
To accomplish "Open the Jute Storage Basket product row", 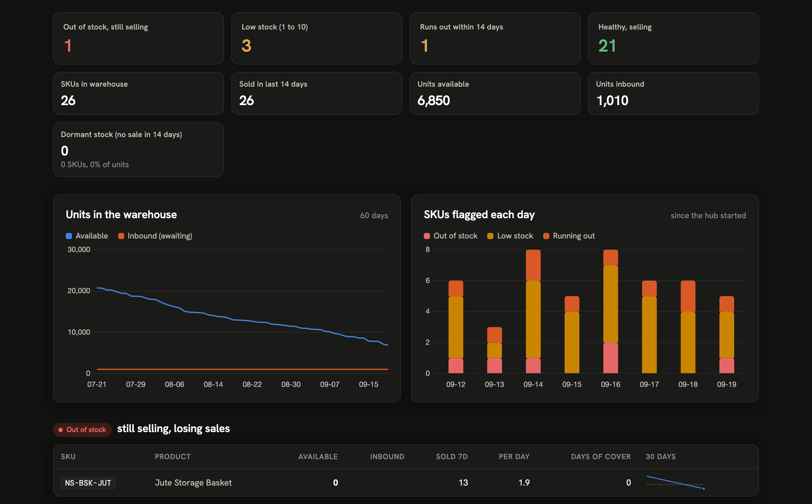I will point(406,483).
